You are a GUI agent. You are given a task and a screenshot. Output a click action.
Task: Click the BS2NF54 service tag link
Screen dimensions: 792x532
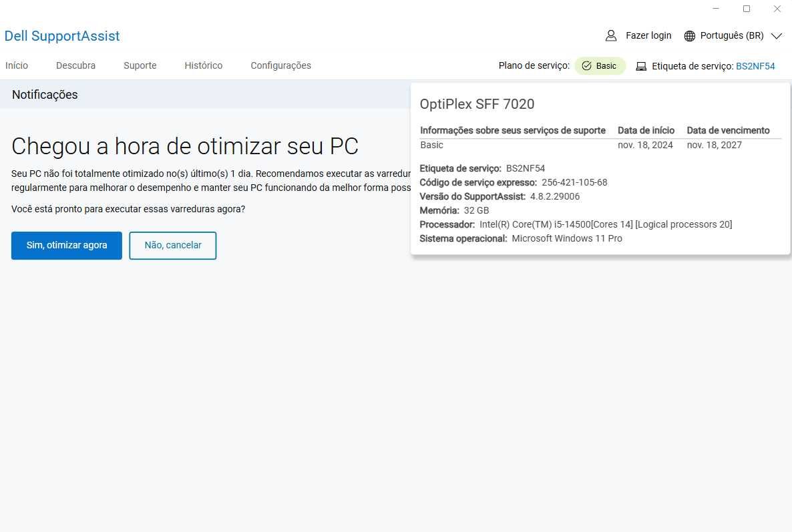(x=755, y=66)
